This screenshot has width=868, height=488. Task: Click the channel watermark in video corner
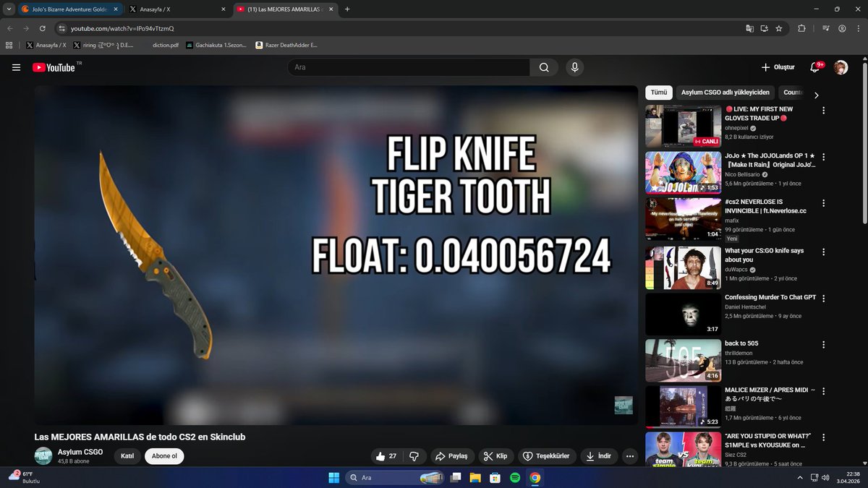click(624, 405)
